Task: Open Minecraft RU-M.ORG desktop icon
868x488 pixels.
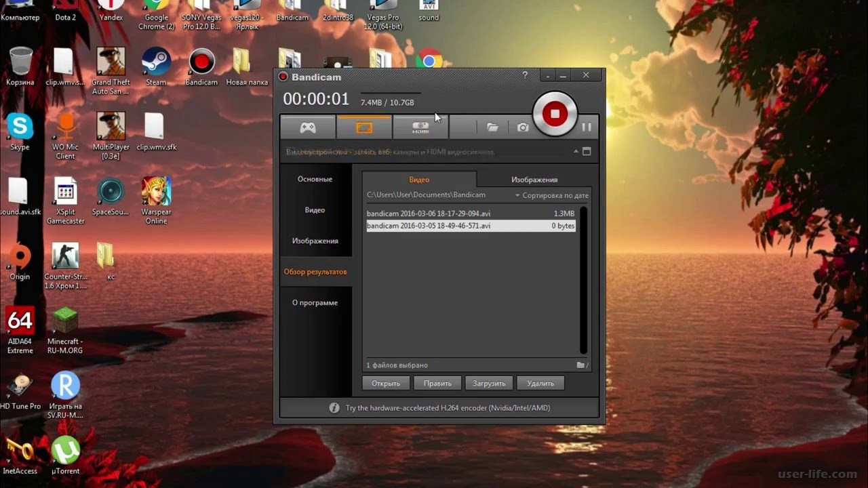Action: [x=66, y=331]
